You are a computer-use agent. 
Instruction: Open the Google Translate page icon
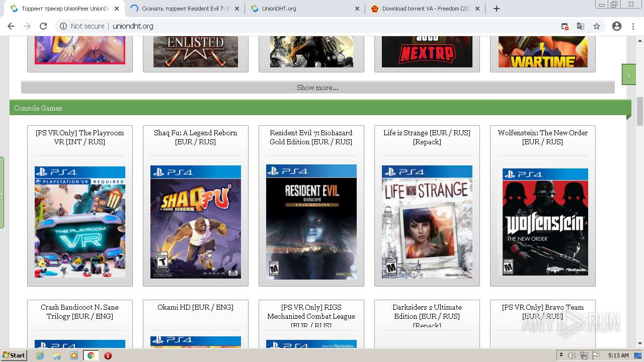tap(581, 26)
